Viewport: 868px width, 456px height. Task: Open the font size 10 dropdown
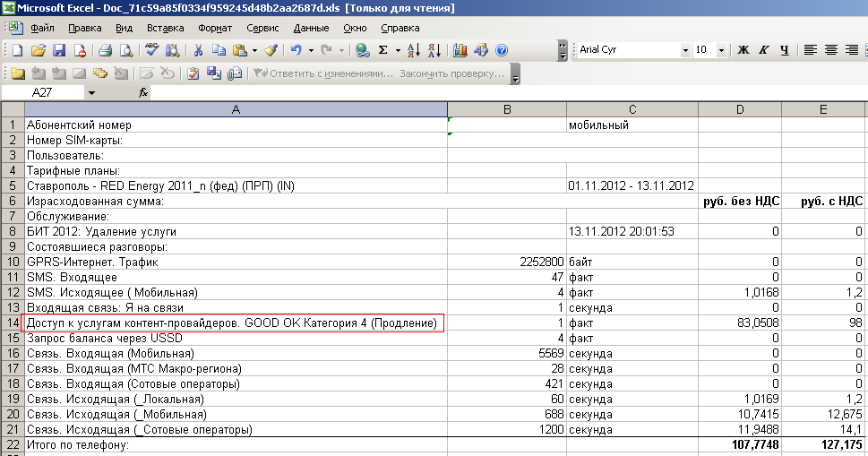click(721, 50)
